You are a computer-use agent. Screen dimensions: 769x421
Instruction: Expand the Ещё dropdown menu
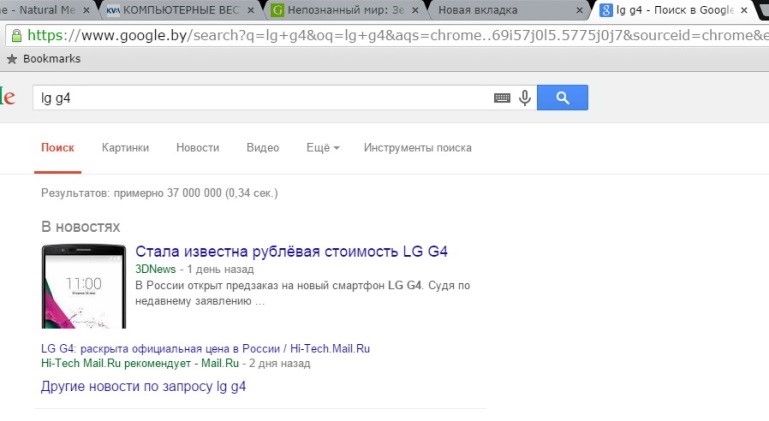[x=323, y=148]
